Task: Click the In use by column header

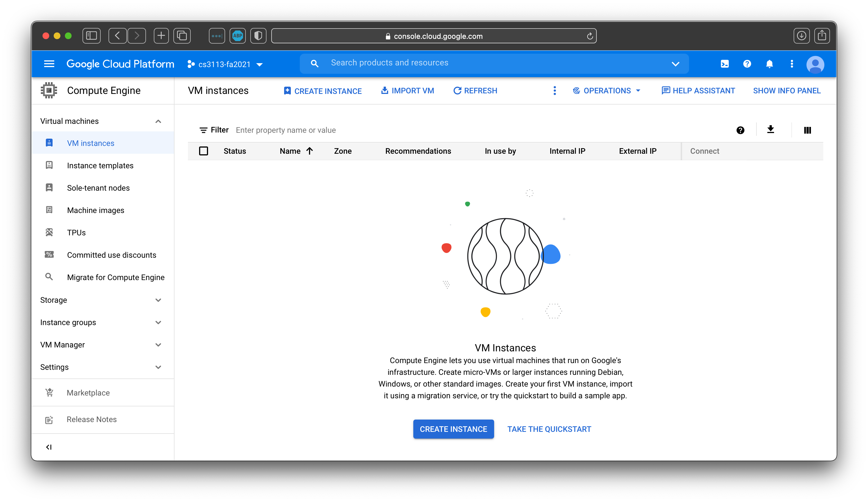Action: [500, 151]
